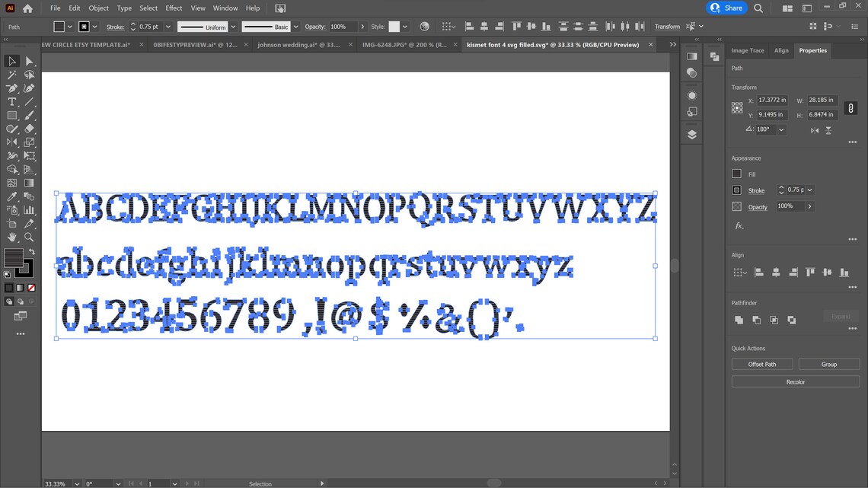Open the stroke weight dropdown in the control bar
Viewport: 868px width, 488px height.
click(x=167, y=26)
